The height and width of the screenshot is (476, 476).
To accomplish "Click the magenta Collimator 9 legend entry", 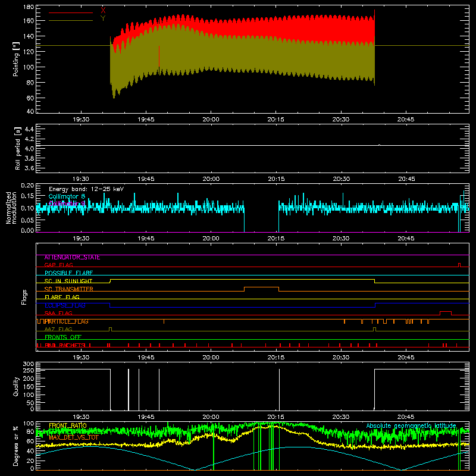I will (x=67, y=203).
